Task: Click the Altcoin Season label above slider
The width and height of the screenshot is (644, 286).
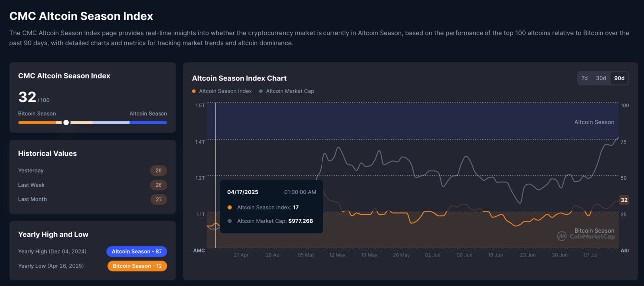Action: coord(148,114)
